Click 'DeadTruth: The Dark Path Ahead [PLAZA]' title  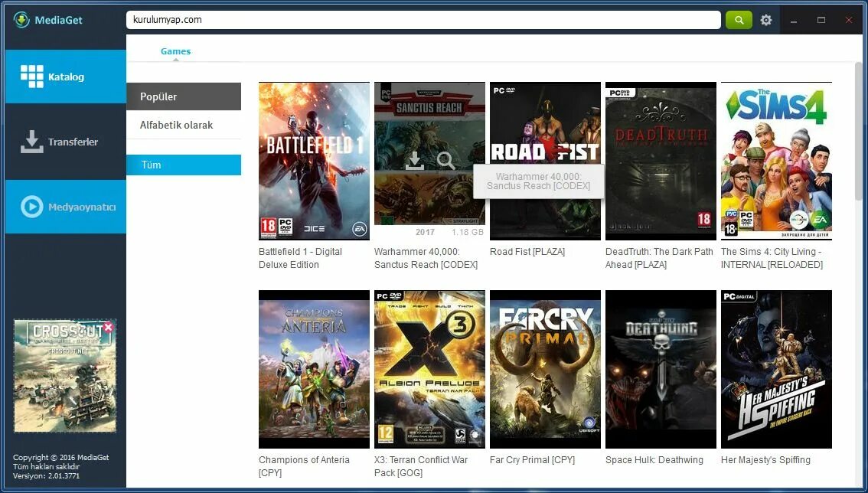coord(659,258)
